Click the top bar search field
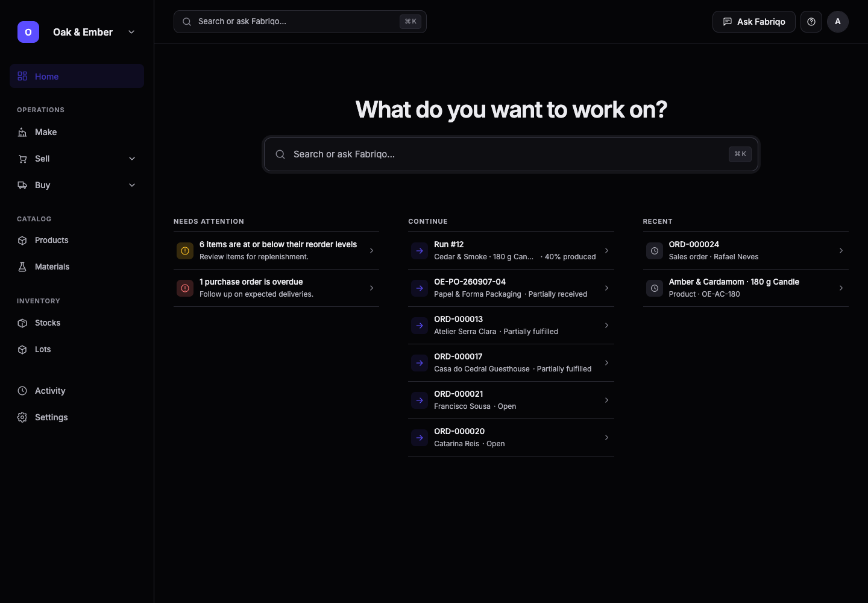This screenshot has width=868, height=603. tap(300, 22)
